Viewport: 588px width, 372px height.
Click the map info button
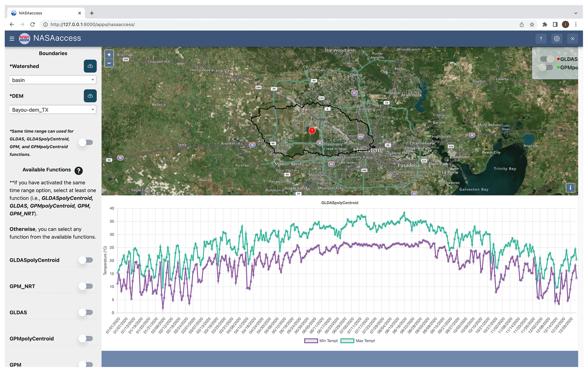click(570, 188)
